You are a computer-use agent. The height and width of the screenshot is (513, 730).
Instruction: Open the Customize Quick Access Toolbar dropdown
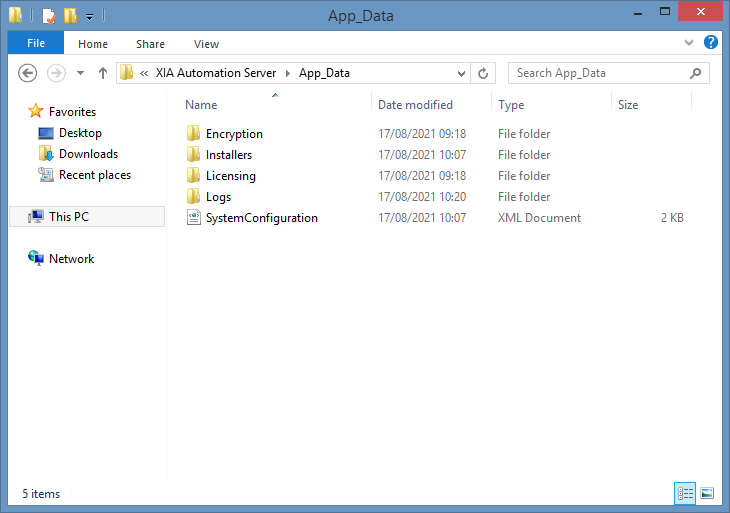coord(89,17)
